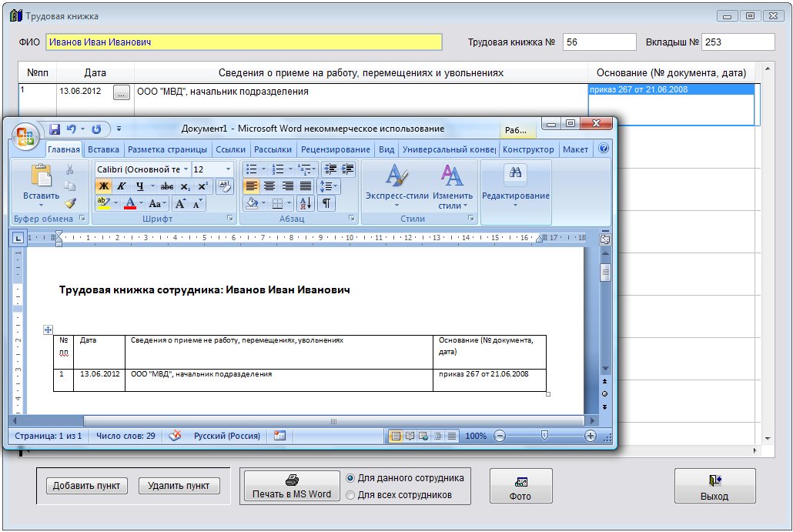Viewport: 793px width, 532px height.
Task: Align paragraph text right
Action: (x=288, y=186)
